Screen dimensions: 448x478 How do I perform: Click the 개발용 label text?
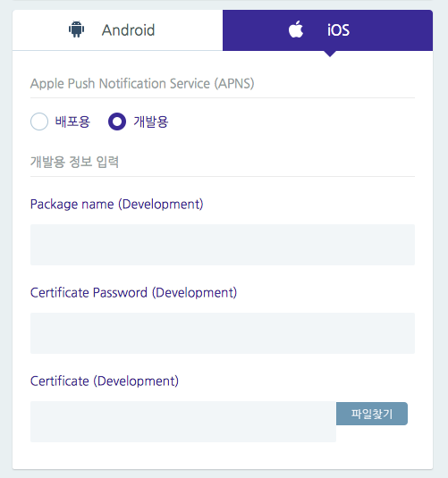coord(151,122)
